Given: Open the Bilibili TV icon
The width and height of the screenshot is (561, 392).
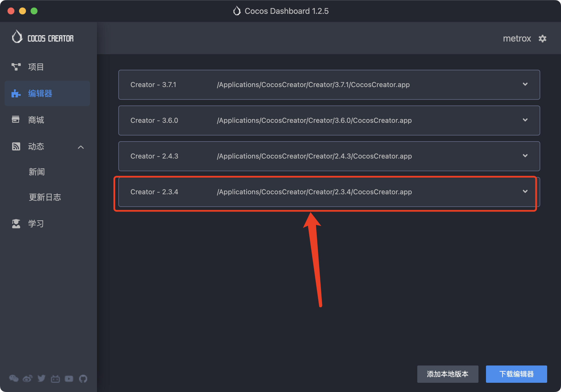Looking at the screenshot, I should pos(55,378).
